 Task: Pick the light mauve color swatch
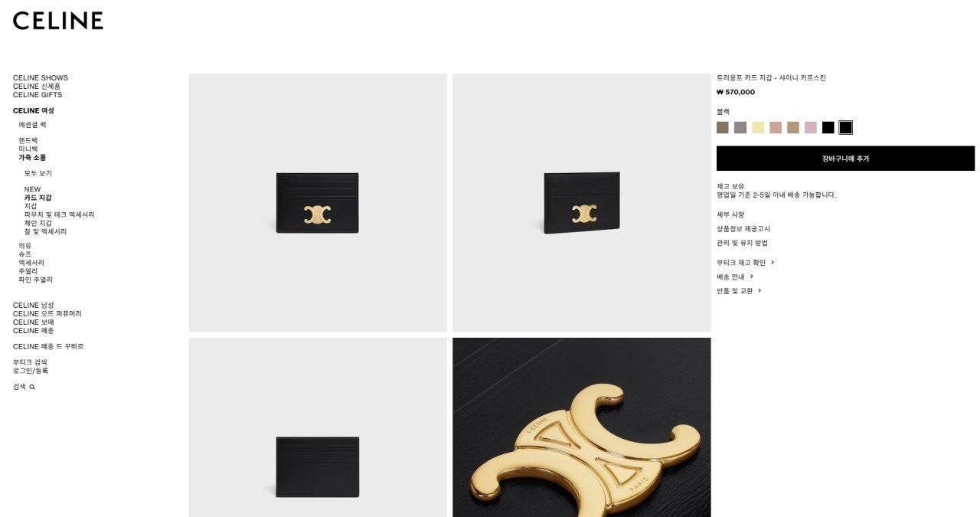click(811, 127)
